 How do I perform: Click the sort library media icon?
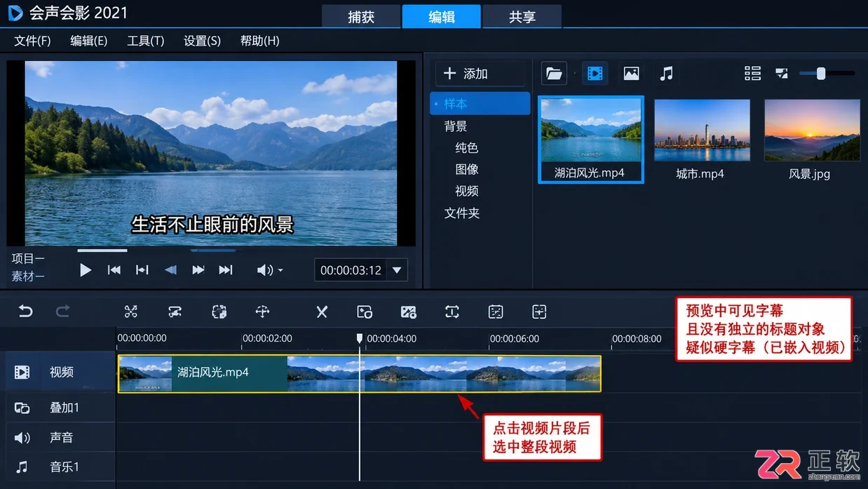(x=782, y=73)
